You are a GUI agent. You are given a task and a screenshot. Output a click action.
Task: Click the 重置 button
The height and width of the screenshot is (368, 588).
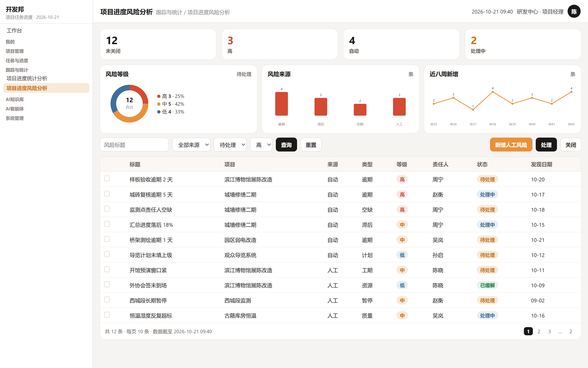coord(311,145)
